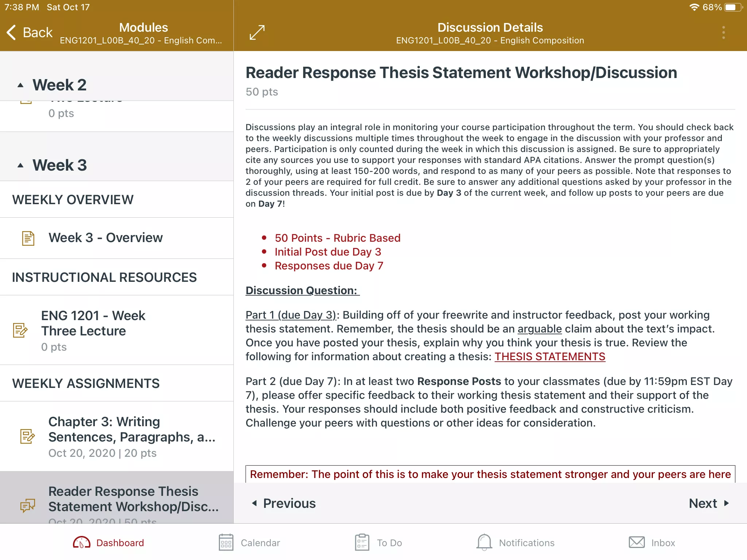747x560 pixels.
Task: Tap the '50 pts' label under title
Action: (x=262, y=92)
